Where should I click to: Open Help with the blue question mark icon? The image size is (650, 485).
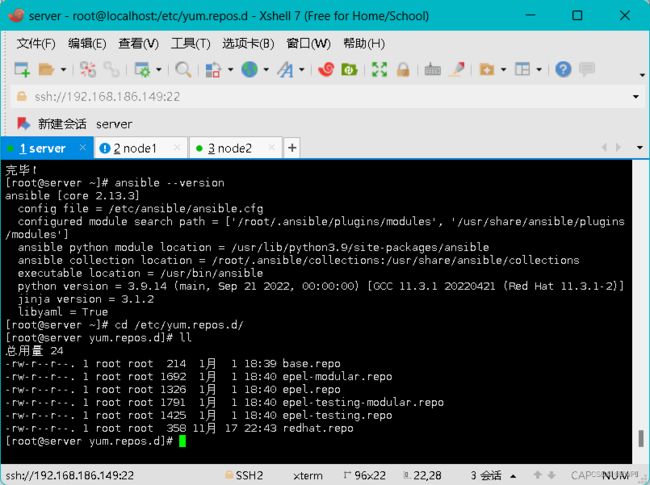563,70
